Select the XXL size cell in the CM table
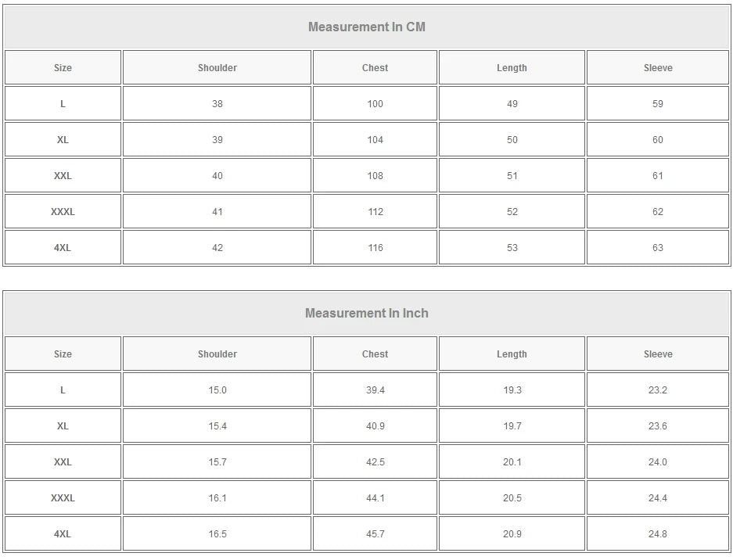 point(63,176)
